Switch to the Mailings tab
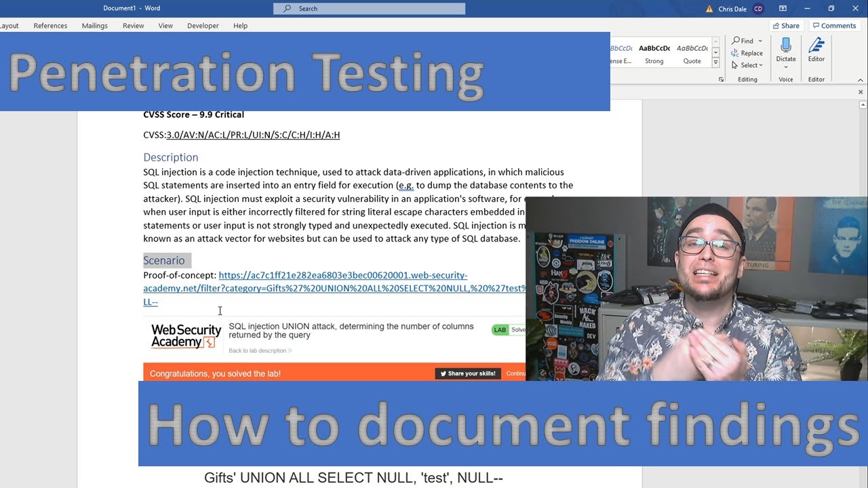 [x=94, y=26]
